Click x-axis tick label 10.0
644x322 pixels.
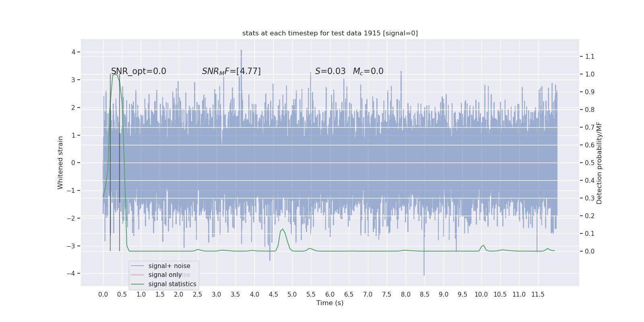[x=481, y=295]
